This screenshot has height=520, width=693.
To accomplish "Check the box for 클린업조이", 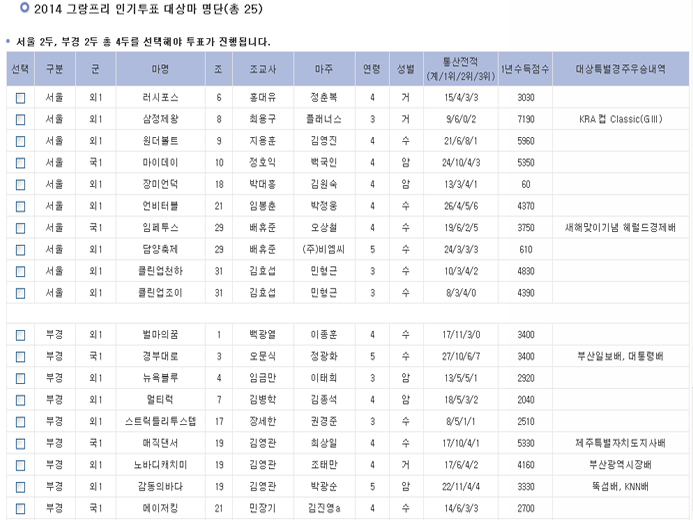I will pos(20,293).
